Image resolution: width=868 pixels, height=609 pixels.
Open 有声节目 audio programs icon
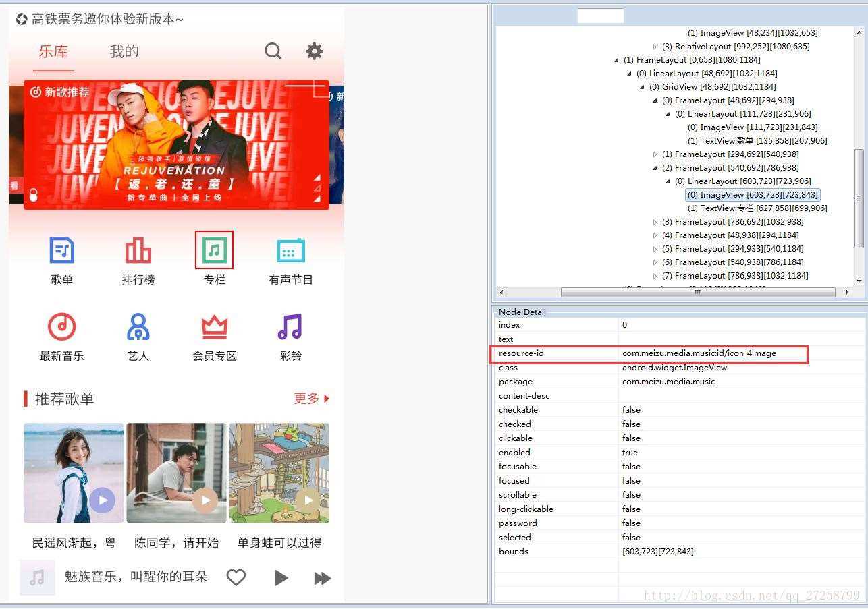(x=290, y=250)
